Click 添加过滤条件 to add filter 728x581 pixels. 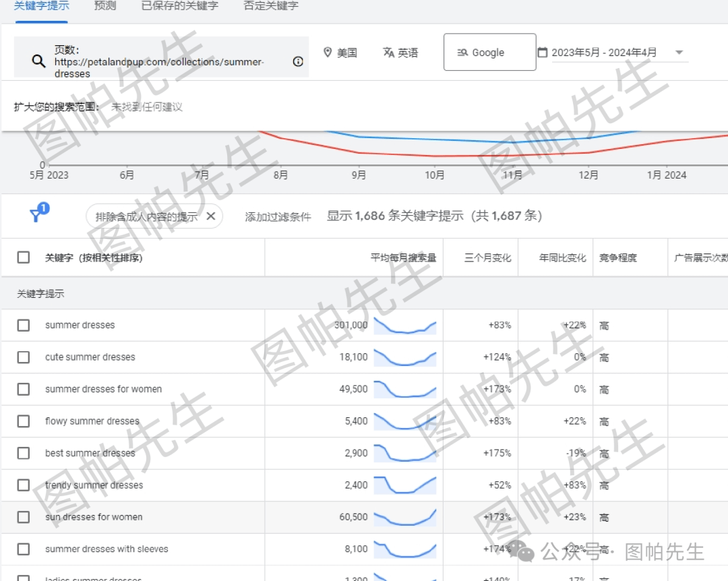[278, 216]
